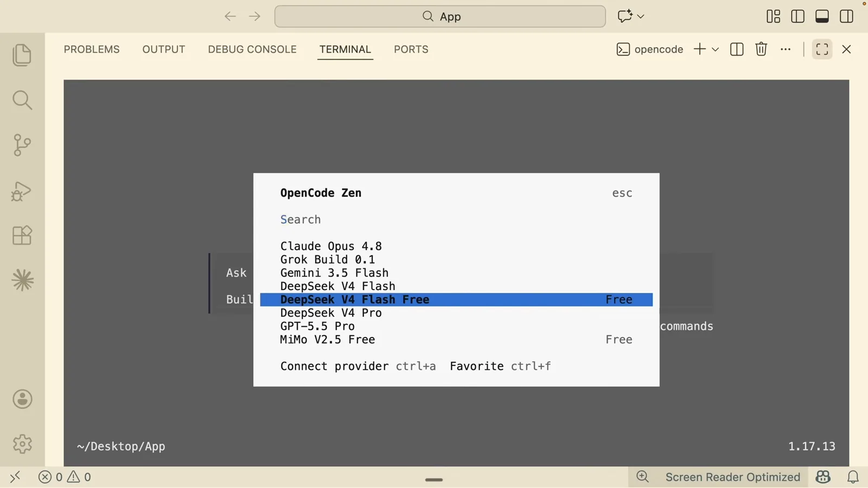Open the Accounts menu in activity bar

click(x=22, y=399)
